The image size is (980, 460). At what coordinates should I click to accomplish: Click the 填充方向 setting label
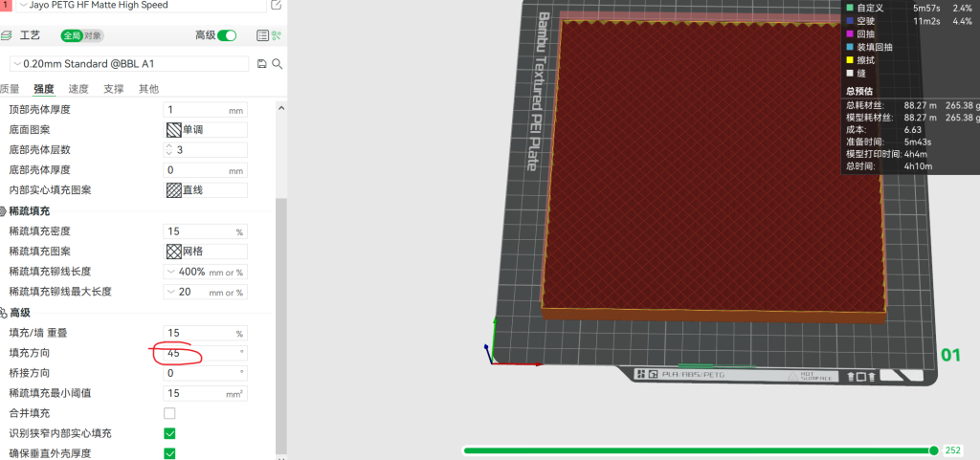point(30,353)
